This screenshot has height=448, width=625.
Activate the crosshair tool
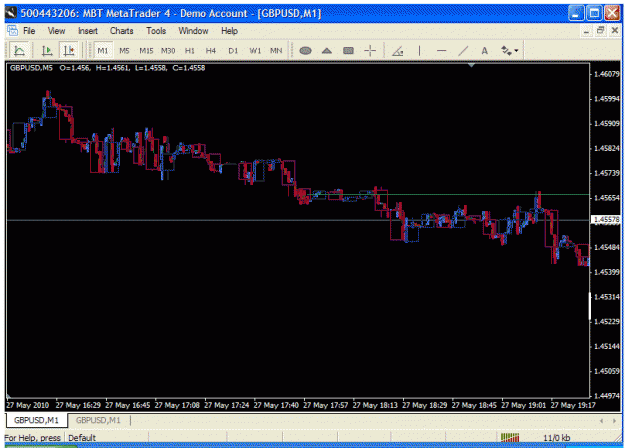tap(370, 51)
